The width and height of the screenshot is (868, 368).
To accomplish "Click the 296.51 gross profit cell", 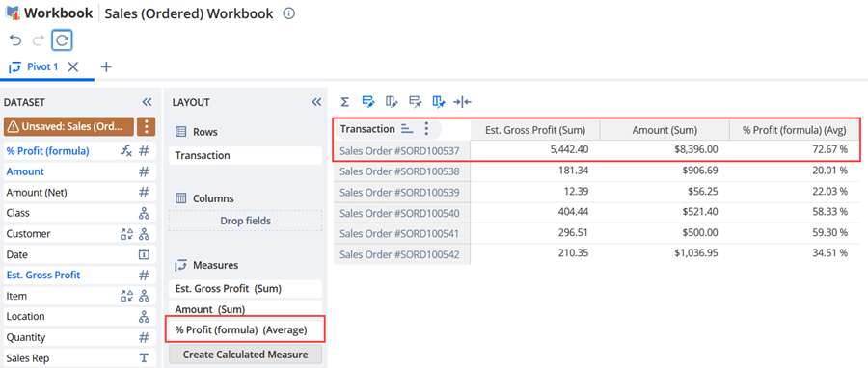I will [535, 232].
